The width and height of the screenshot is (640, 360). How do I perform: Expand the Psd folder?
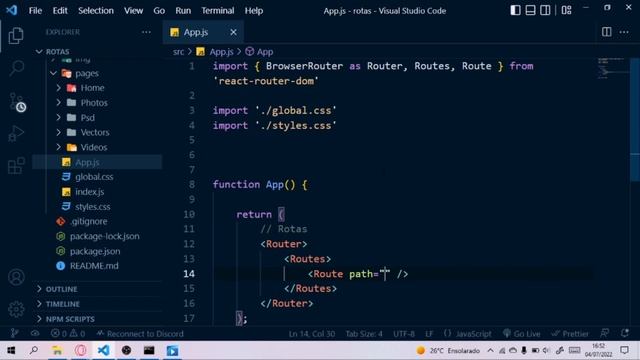pyautogui.click(x=97, y=118)
